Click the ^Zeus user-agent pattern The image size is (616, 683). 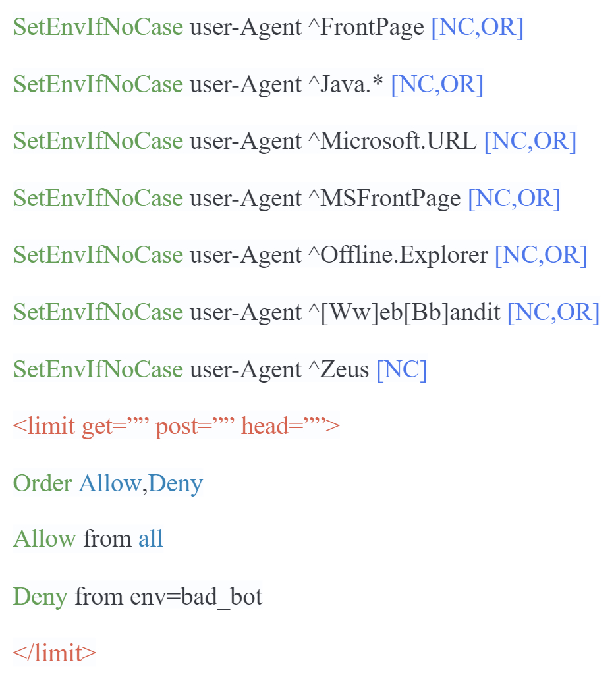click(x=339, y=369)
